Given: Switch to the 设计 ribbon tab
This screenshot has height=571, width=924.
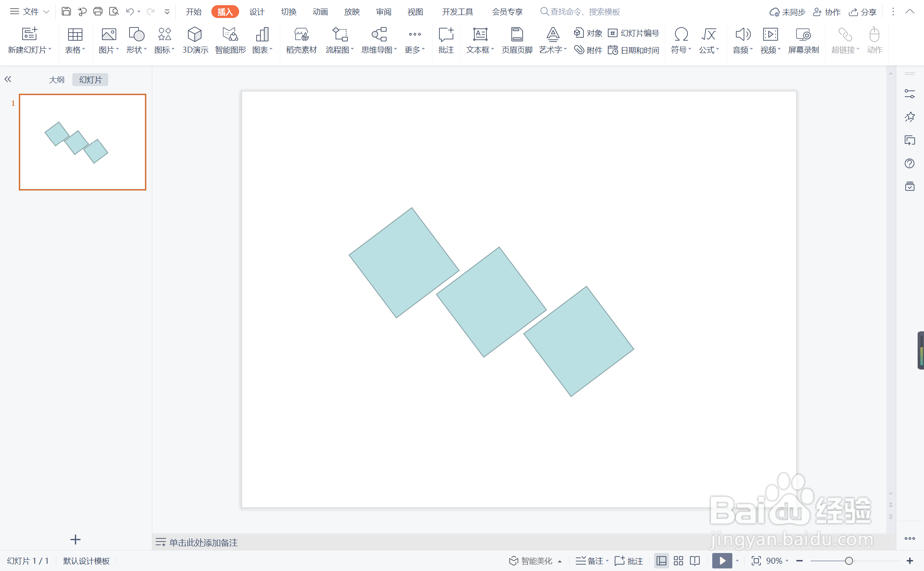Looking at the screenshot, I should (x=257, y=12).
